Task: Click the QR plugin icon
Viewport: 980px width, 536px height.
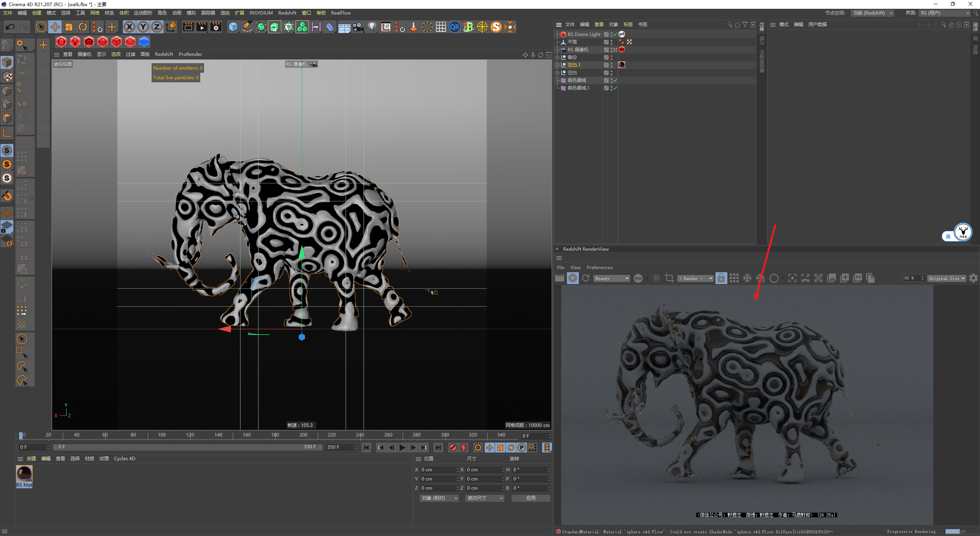Action: point(454,27)
